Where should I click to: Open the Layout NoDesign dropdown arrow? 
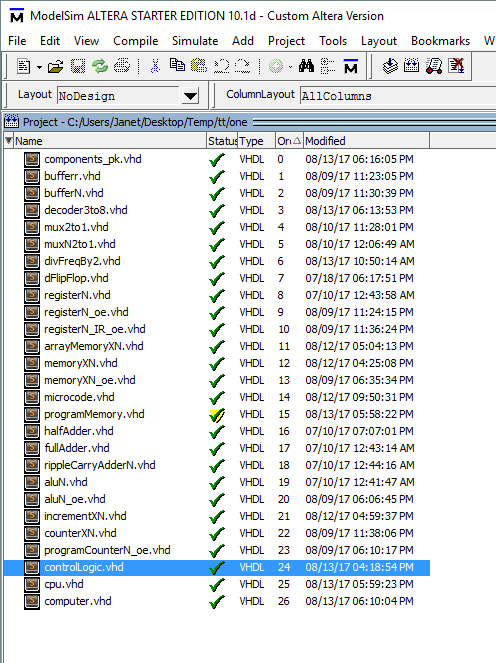(190, 96)
